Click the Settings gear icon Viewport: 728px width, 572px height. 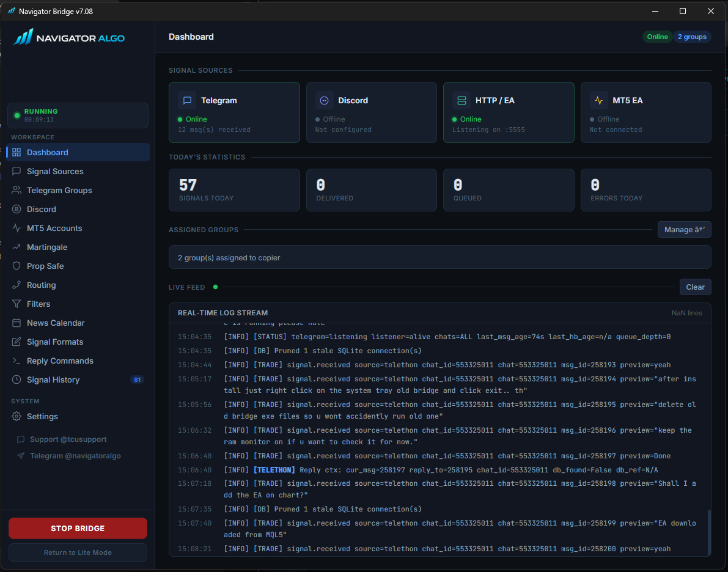(x=17, y=416)
